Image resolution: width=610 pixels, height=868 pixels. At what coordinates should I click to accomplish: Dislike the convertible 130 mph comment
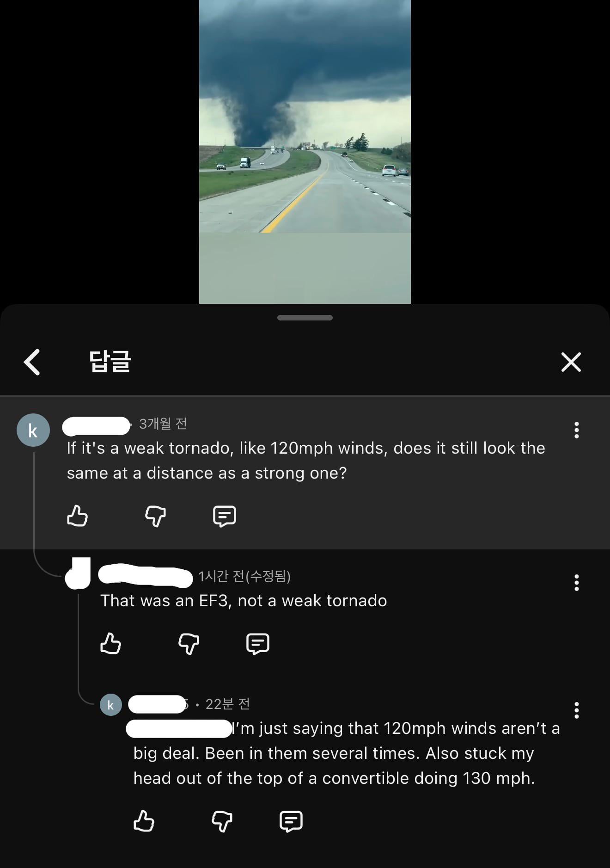222,821
